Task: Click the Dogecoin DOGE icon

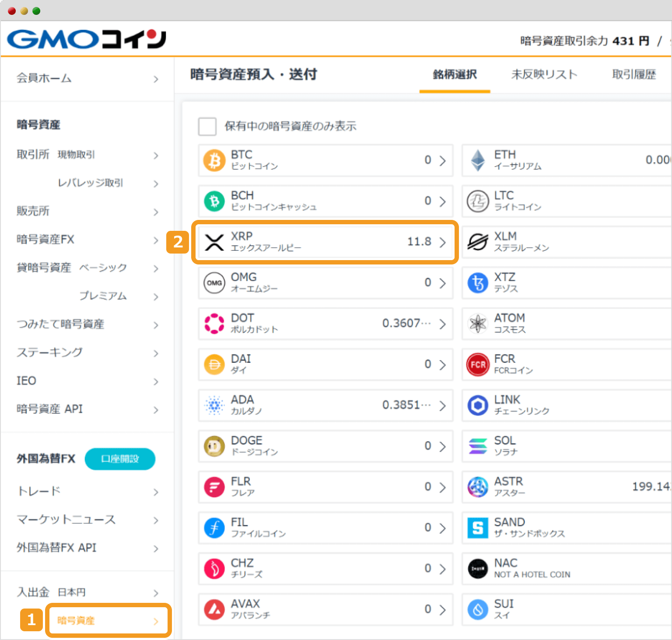Action: click(214, 446)
